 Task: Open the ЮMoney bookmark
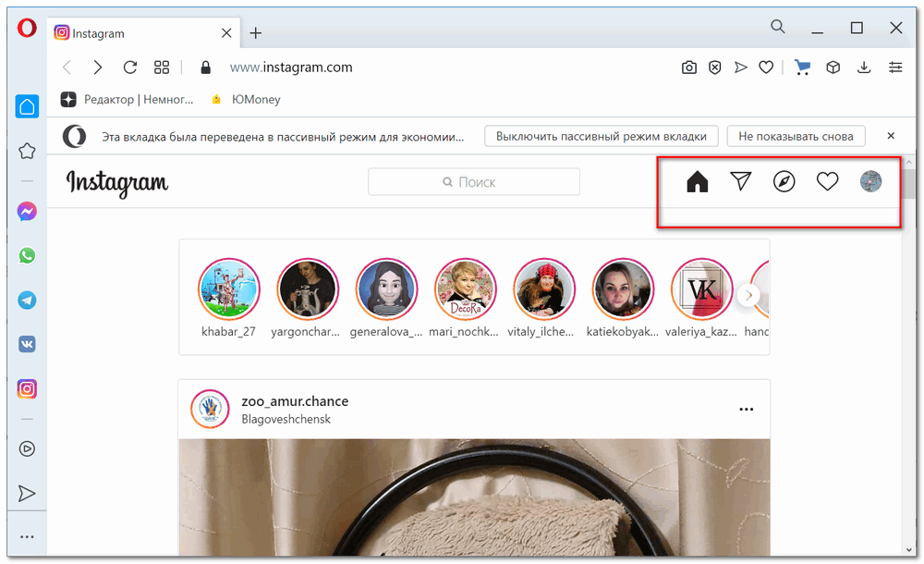pos(246,99)
